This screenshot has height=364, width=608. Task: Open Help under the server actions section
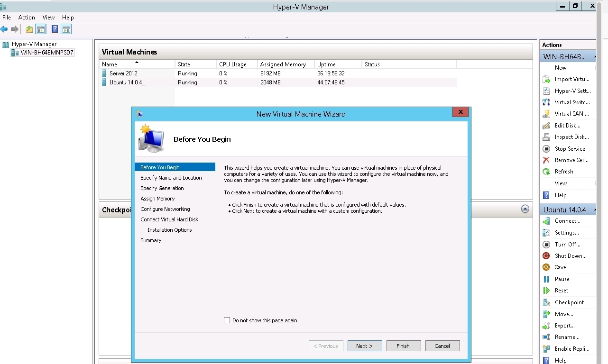click(x=561, y=195)
